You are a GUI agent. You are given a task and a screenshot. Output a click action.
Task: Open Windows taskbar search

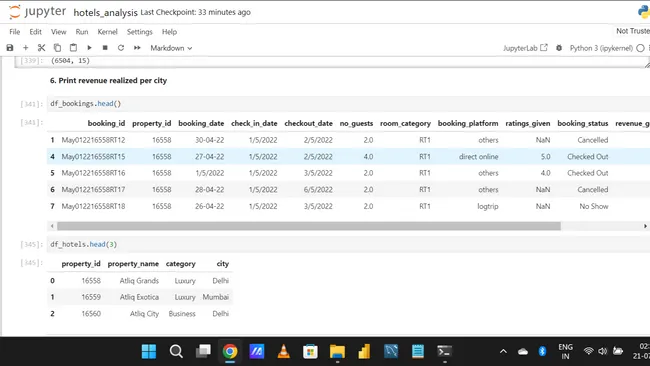176,351
